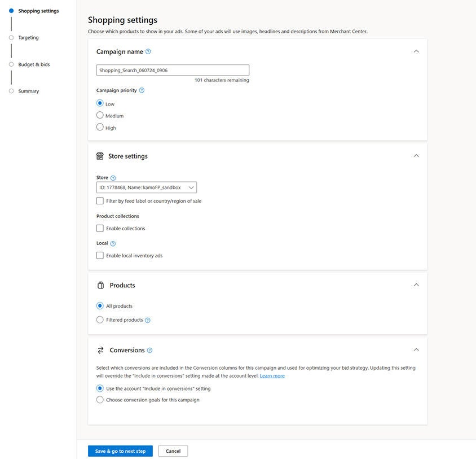Select Medium campaign priority
The height and width of the screenshot is (459, 476).
click(100, 115)
